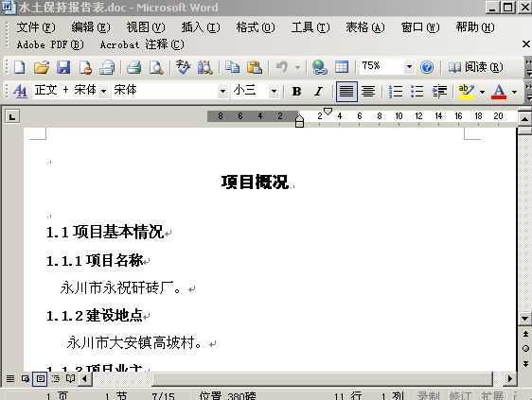Image resolution: width=532 pixels, height=400 pixels.
Task: Click the horizontal scrollbar right arrow
Action: click(x=510, y=378)
